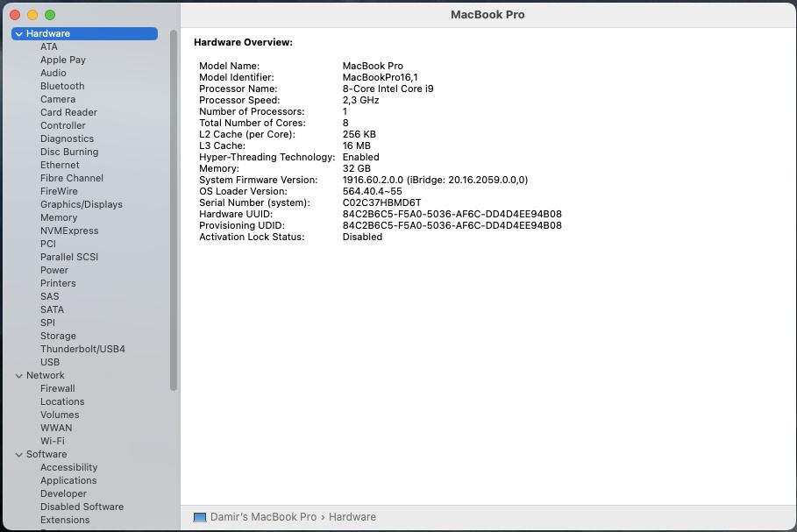
Task: Open NVMExpress sidebar item
Action: pyautogui.click(x=69, y=231)
